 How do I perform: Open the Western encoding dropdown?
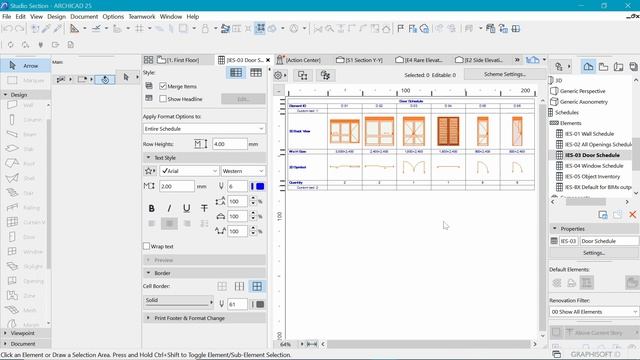click(243, 171)
